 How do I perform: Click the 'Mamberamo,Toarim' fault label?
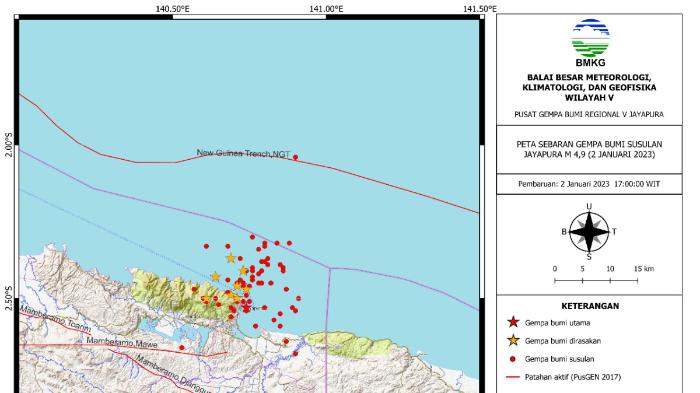(x=55, y=319)
